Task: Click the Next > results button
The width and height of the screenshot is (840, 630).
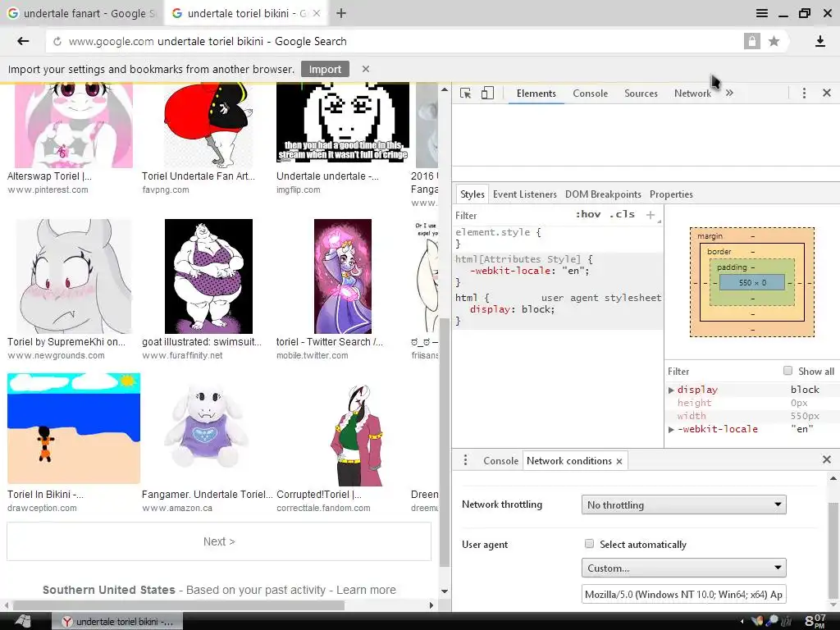Action: coord(219,541)
